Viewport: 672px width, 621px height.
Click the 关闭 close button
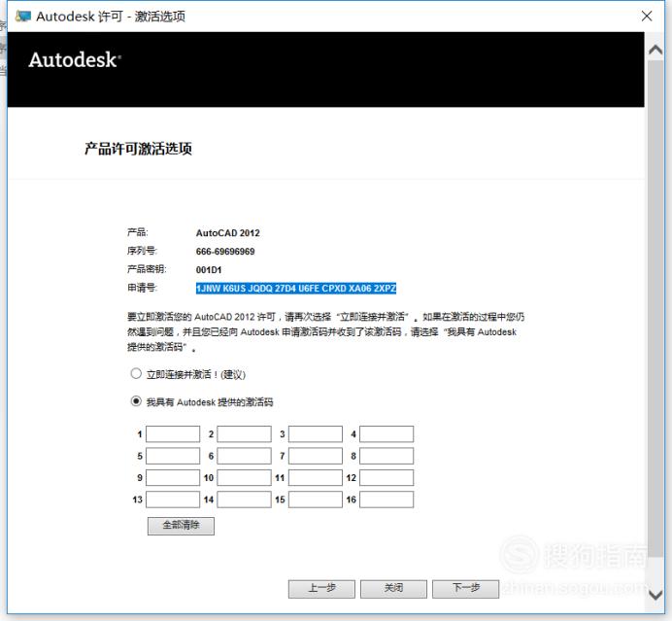393,588
